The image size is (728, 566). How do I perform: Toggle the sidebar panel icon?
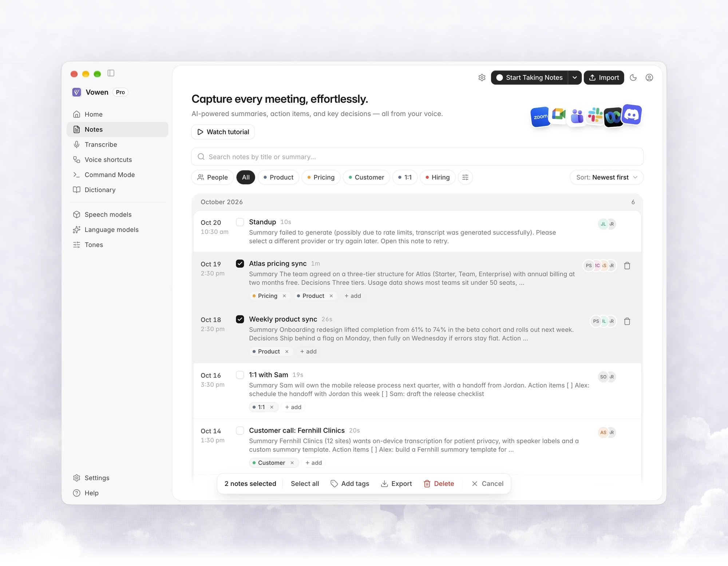coord(111,73)
